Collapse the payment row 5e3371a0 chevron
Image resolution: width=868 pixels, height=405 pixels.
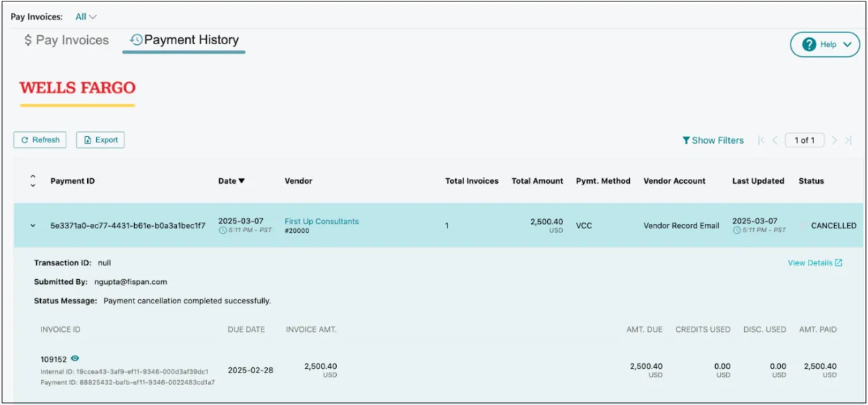33,226
